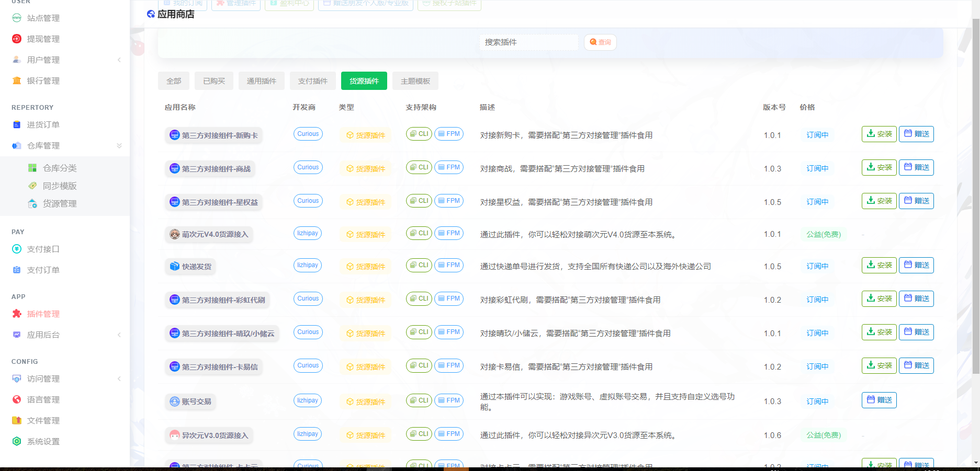The width and height of the screenshot is (980, 471).
Task: Click the 文件管理 folder icon
Action: click(x=17, y=420)
